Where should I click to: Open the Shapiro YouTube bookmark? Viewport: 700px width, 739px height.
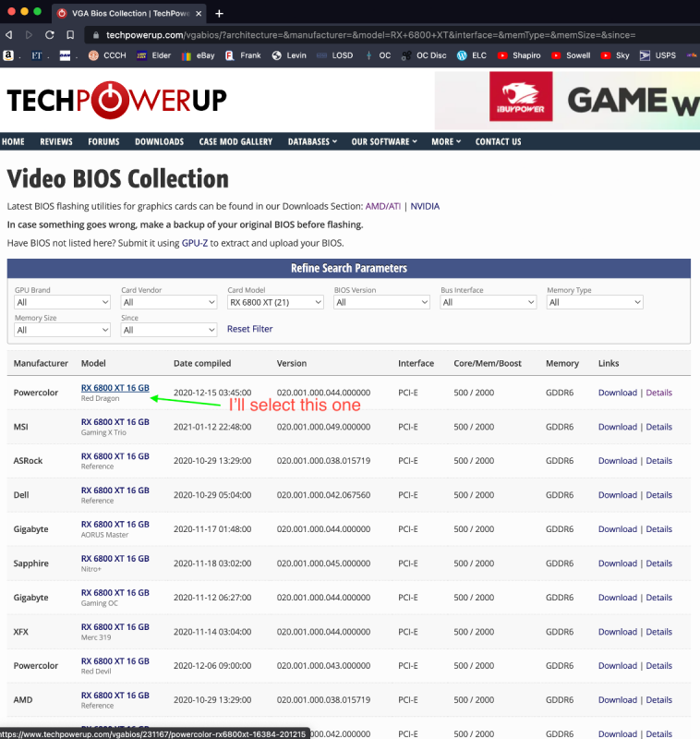[x=519, y=55]
